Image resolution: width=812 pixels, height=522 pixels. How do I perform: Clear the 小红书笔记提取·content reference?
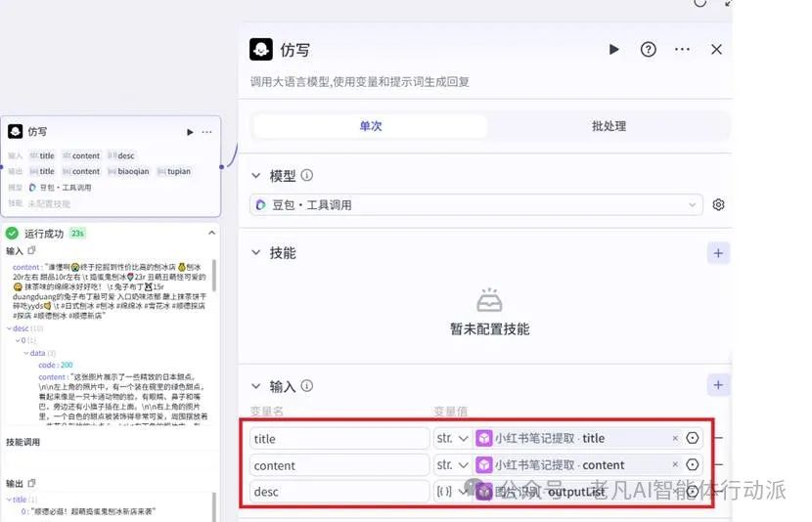click(x=675, y=464)
